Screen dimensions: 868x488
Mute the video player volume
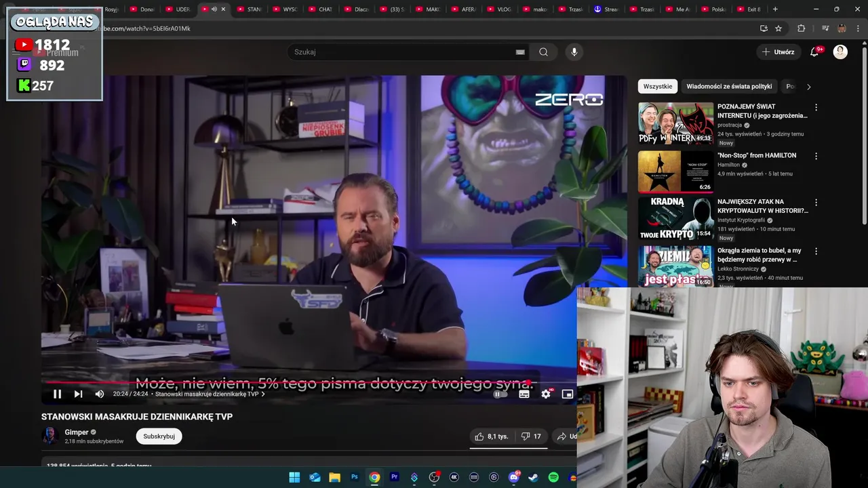[x=100, y=394]
